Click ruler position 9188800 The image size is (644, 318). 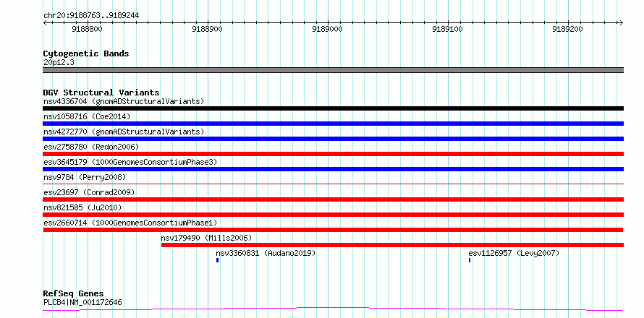click(87, 29)
